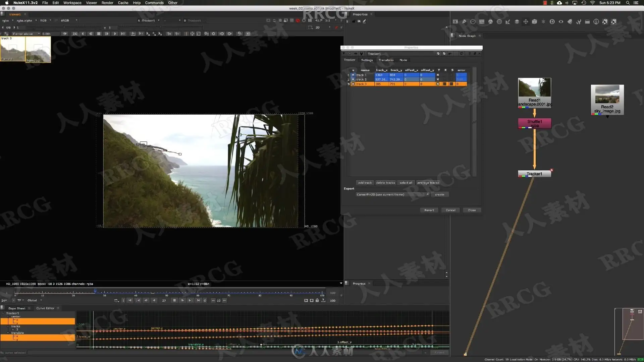
Task: Select the Shuffle1 node
Action: coord(534,123)
